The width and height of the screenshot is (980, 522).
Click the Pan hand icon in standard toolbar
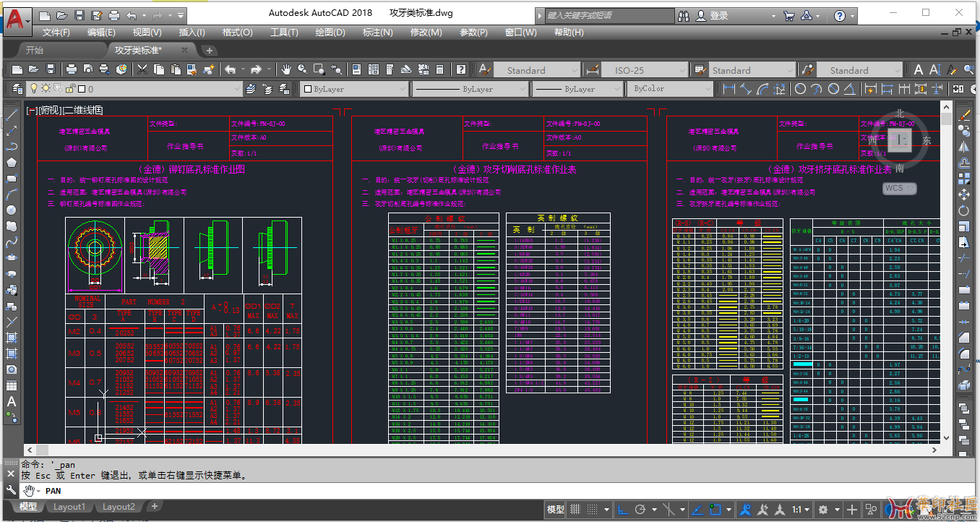[286, 69]
